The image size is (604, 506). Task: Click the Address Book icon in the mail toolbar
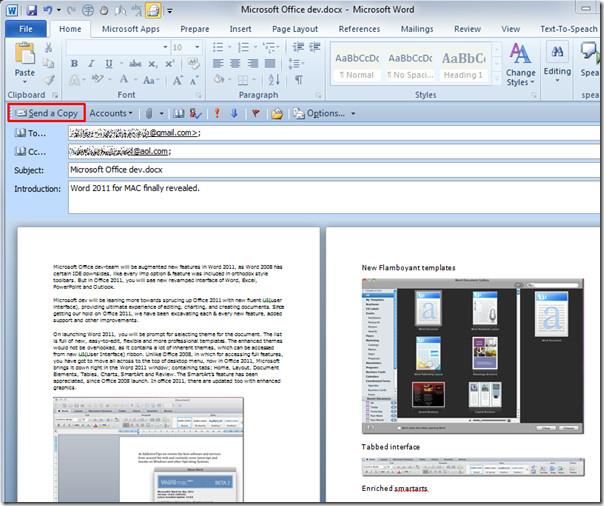pos(178,113)
